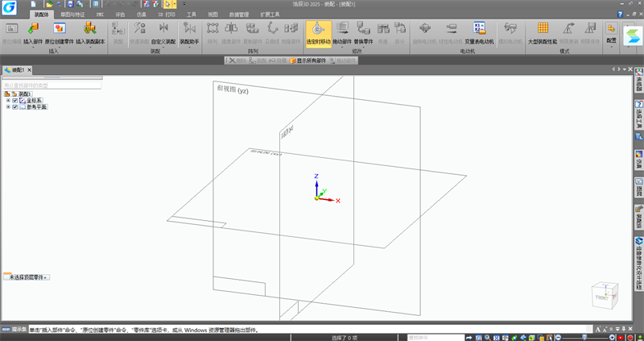Open the 拖动部件 dropdown arrow

point(341,47)
